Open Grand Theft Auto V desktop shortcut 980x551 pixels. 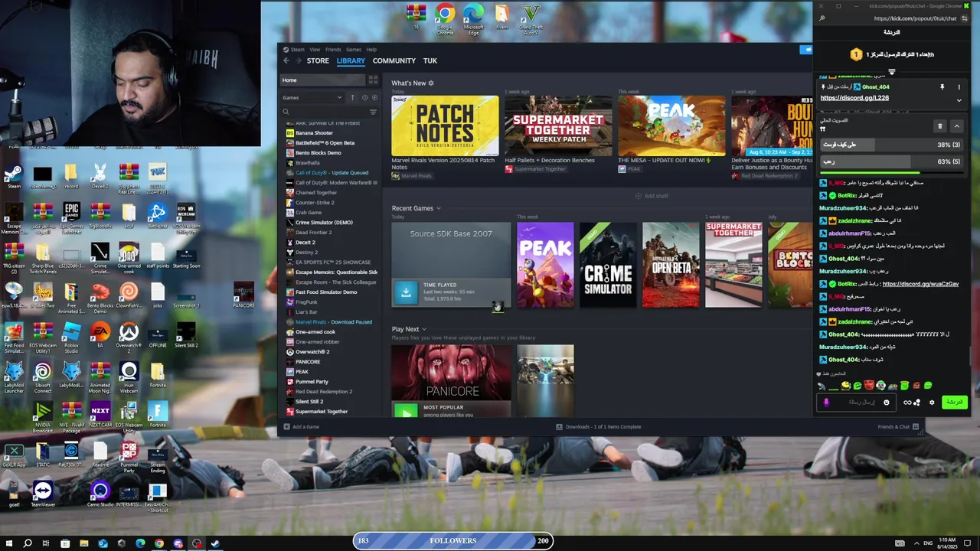[531, 19]
